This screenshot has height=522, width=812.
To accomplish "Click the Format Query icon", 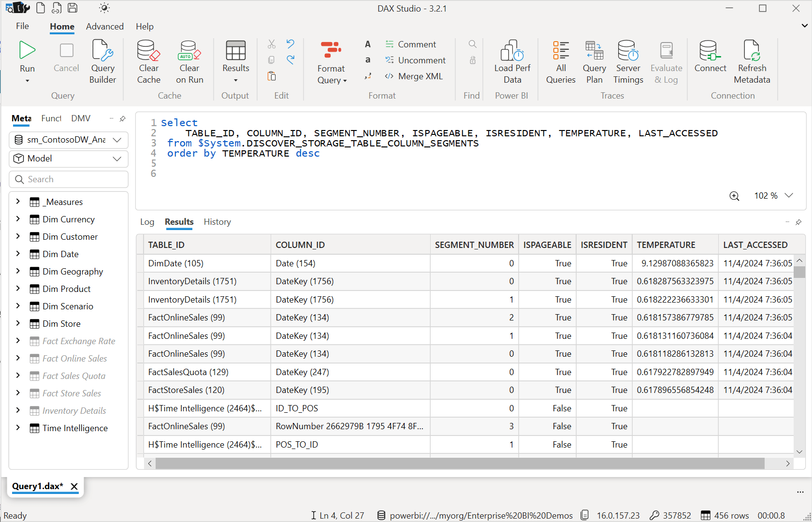I will (x=331, y=50).
